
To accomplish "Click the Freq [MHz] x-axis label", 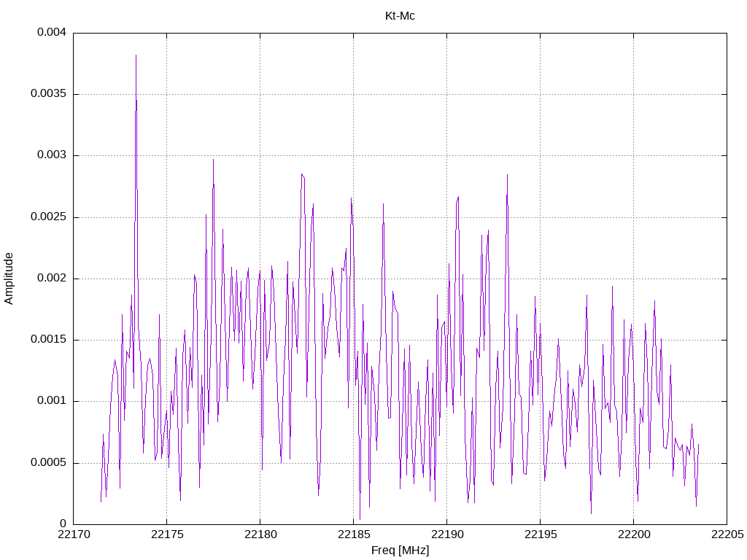I will click(400, 550).
